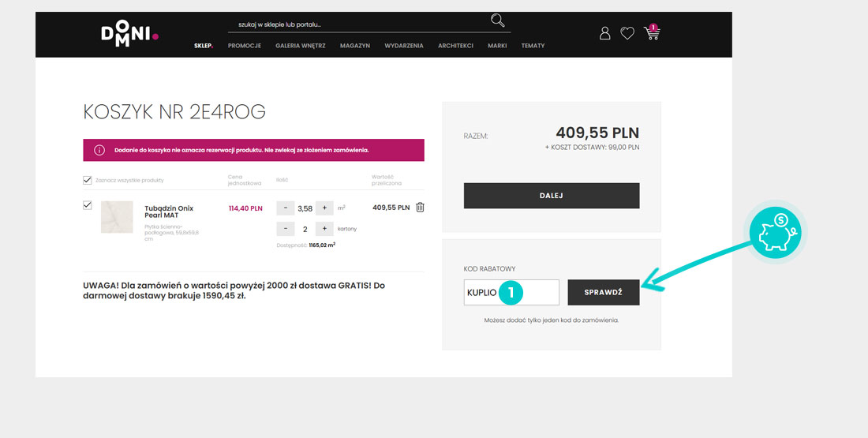This screenshot has width=868, height=438.
Task: Click the search magnifier icon
Action: pyautogui.click(x=497, y=21)
